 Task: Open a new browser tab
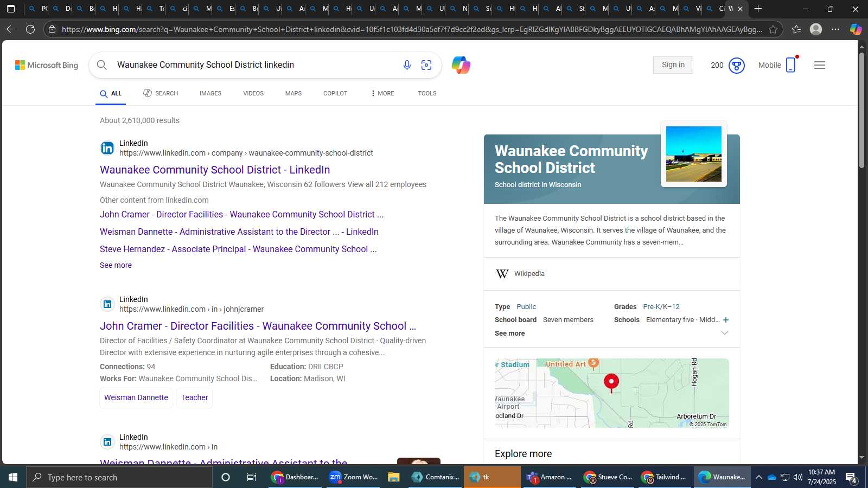click(758, 9)
